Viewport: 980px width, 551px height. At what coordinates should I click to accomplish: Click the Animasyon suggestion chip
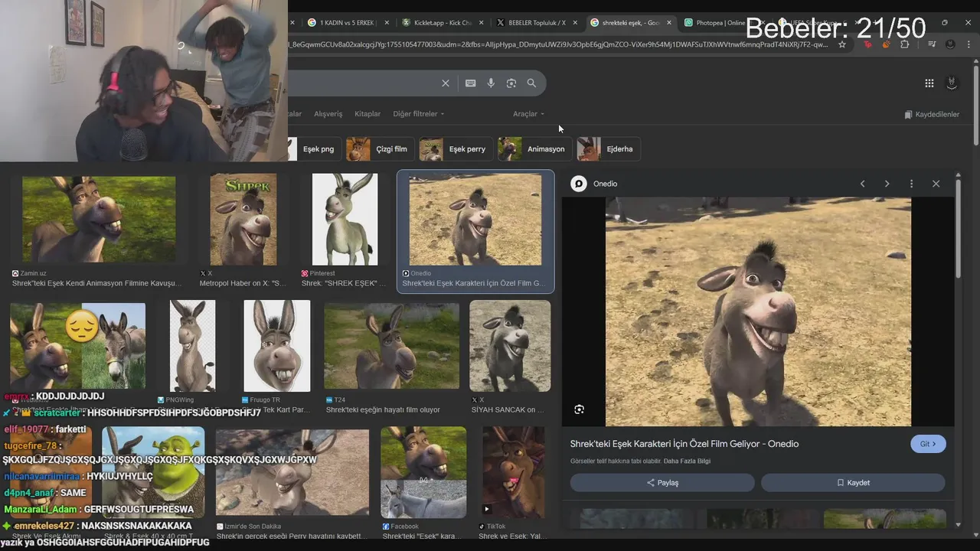(534, 149)
